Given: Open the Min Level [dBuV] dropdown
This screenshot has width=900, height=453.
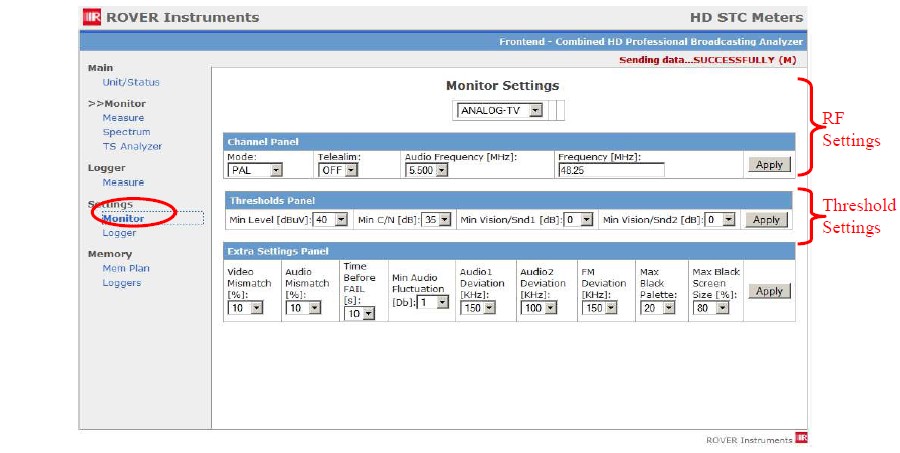Looking at the screenshot, I should pos(330,219).
